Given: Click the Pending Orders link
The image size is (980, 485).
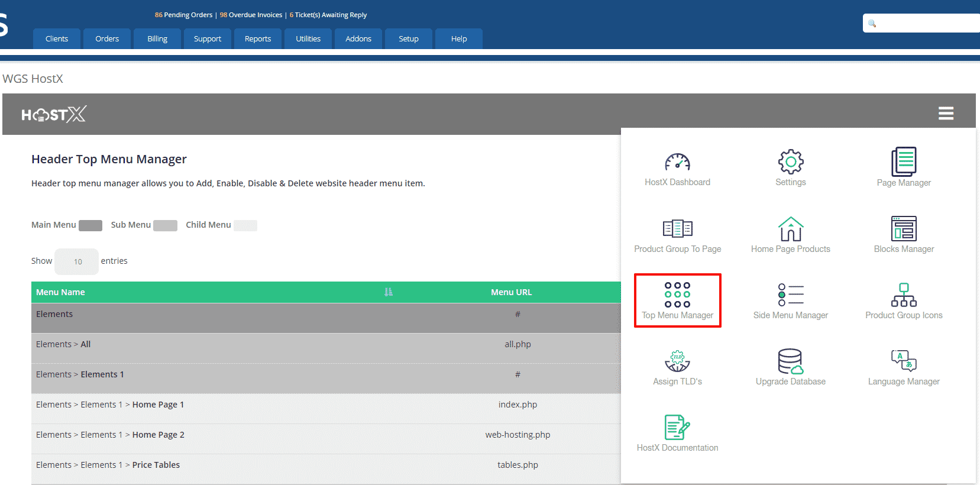Looking at the screenshot, I should point(184,15).
